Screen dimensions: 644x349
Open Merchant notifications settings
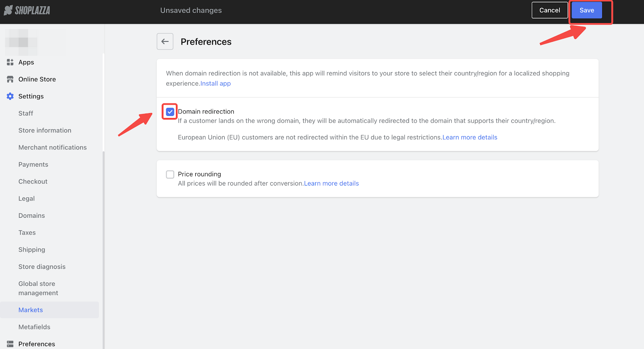coord(52,147)
